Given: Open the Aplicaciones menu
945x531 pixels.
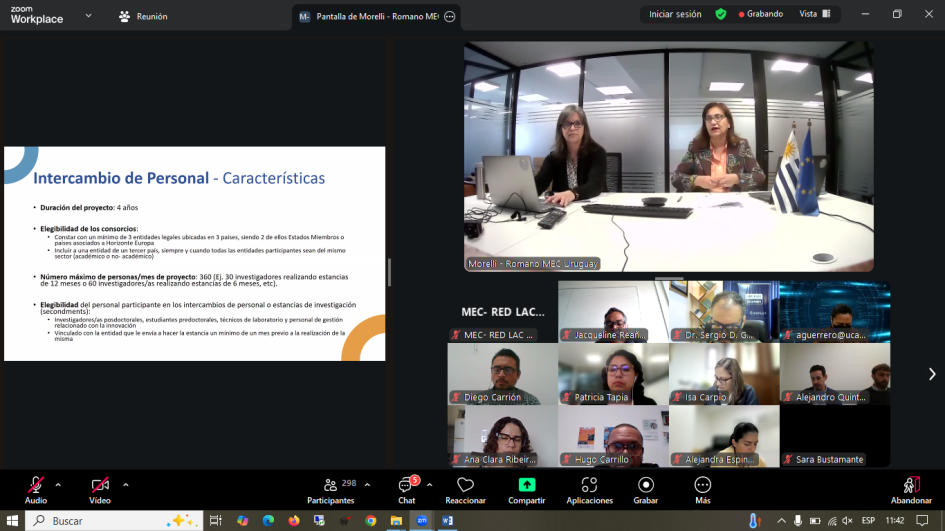Looking at the screenshot, I should [x=589, y=489].
